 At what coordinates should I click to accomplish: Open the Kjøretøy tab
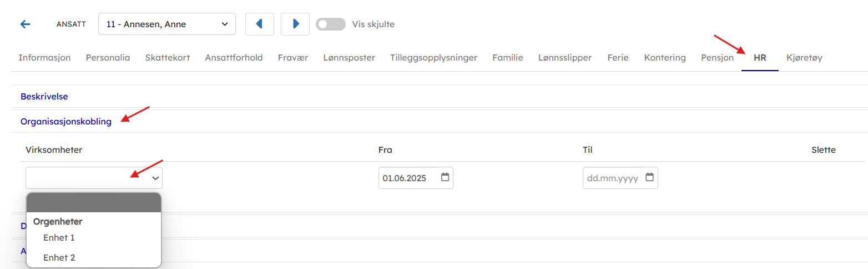tap(804, 57)
